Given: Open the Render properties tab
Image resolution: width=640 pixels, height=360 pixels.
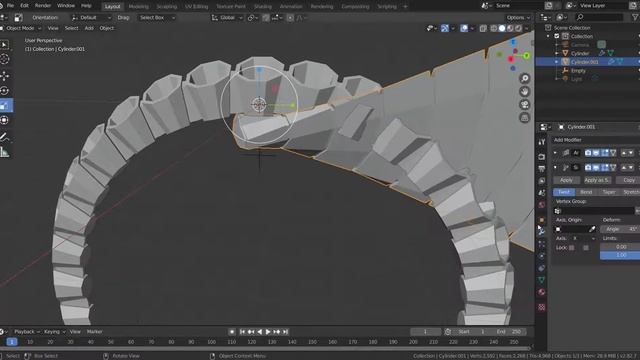Looking at the screenshot, I should pos(542,156).
